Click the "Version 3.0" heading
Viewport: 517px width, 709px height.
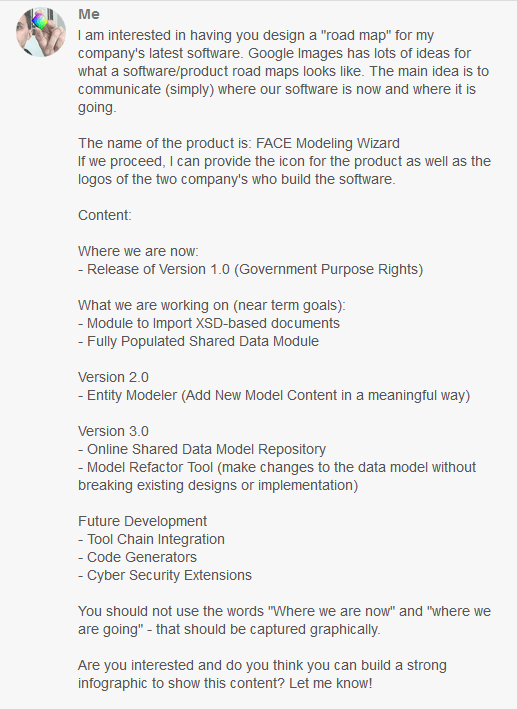[113, 431]
